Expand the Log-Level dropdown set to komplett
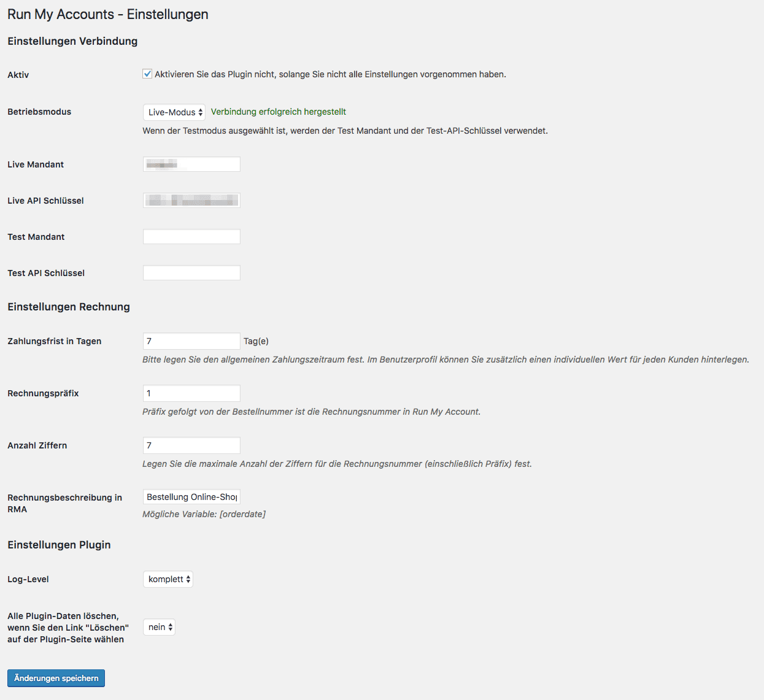Viewport: 764px width, 700px height. click(168, 579)
